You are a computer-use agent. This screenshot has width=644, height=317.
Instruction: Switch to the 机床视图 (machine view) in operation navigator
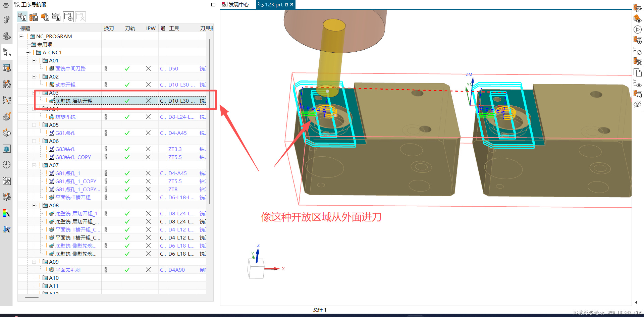(x=34, y=17)
